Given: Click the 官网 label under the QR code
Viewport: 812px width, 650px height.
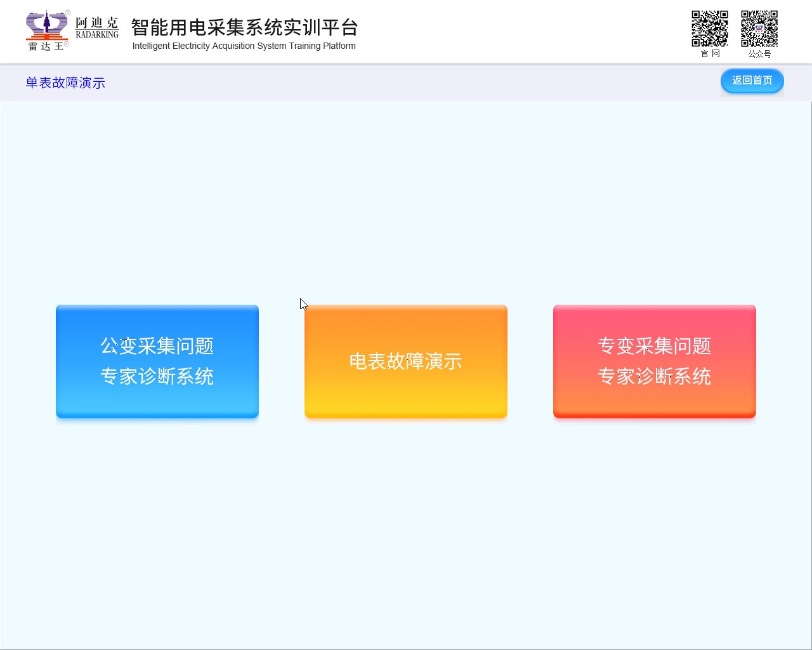Looking at the screenshot, I should 710,54.
